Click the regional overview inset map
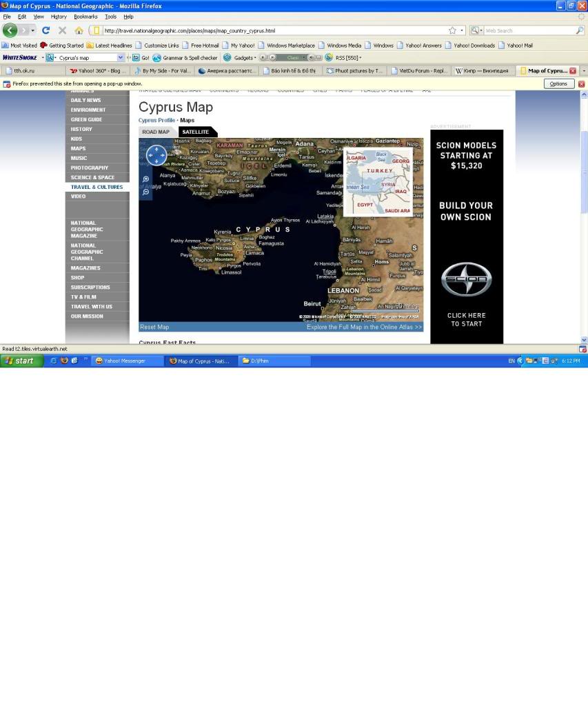 point(378,182)
